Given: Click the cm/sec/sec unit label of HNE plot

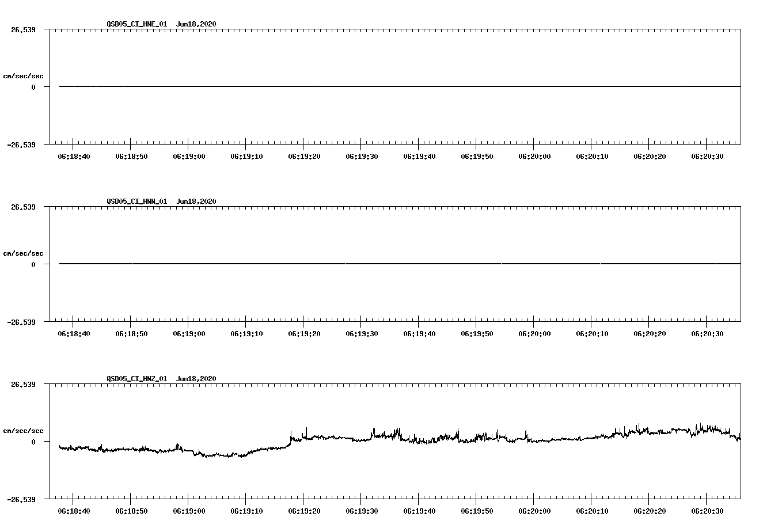Looking at the screenshot, I should coord(23,76).
